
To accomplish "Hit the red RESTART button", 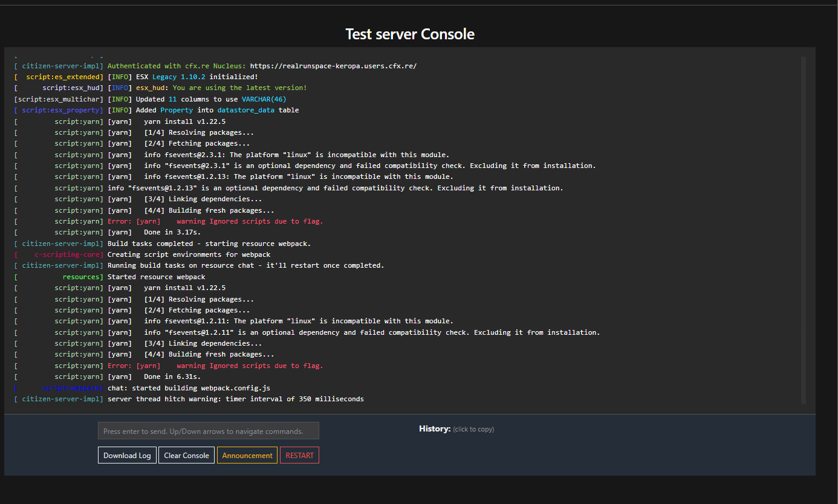I will (x=299, y=456).
